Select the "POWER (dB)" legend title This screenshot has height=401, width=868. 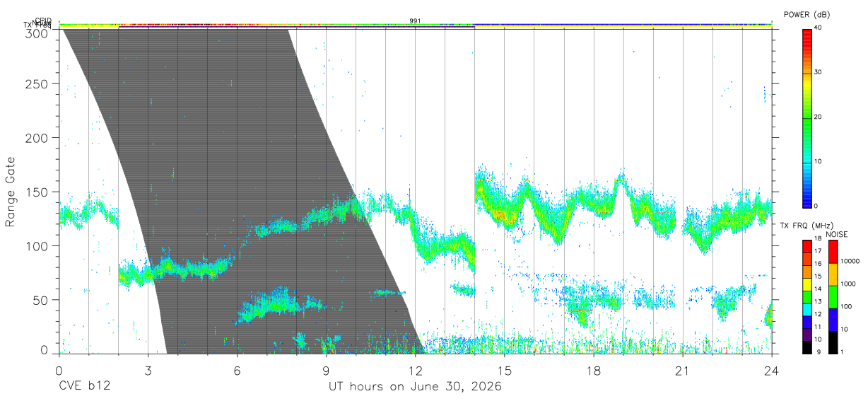pos(807,15)
